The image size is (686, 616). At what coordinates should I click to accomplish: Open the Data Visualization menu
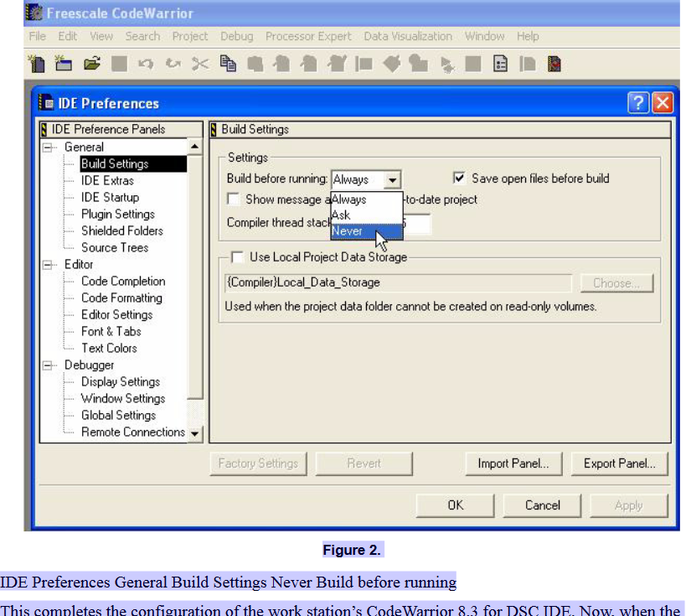click(408, 36)
